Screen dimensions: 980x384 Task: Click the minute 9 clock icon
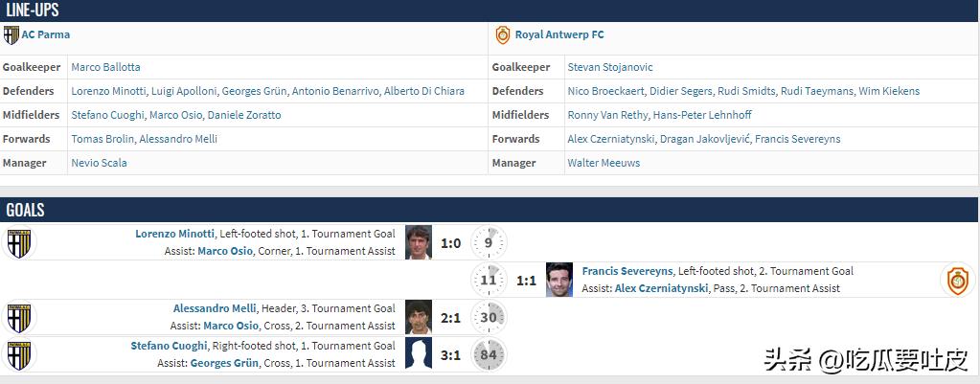click(489, 242)
